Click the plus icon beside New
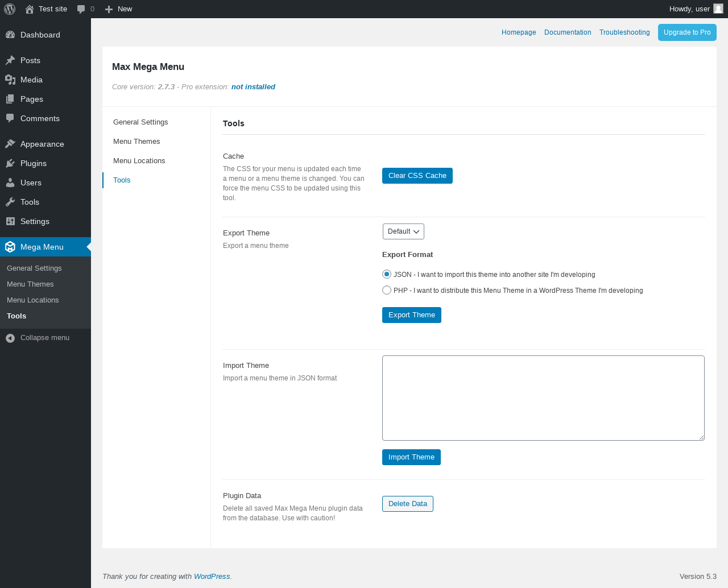This screenshot has height=588, width=728. tap(109, 9)
